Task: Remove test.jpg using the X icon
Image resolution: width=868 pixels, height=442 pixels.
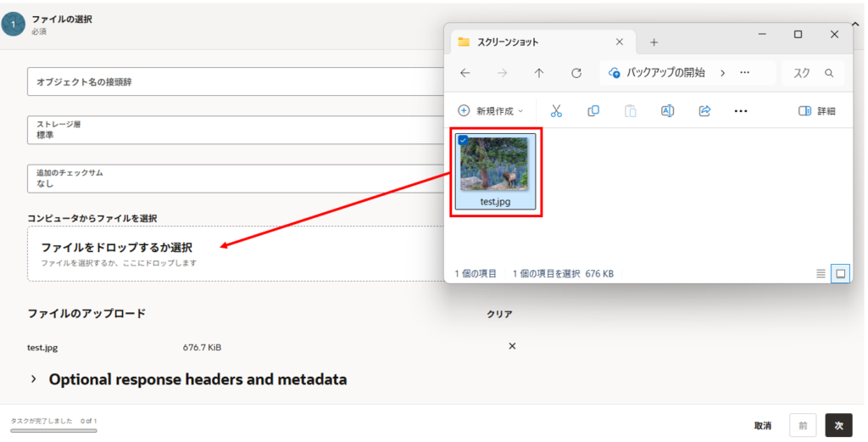Action: click(x=511, y=346)
